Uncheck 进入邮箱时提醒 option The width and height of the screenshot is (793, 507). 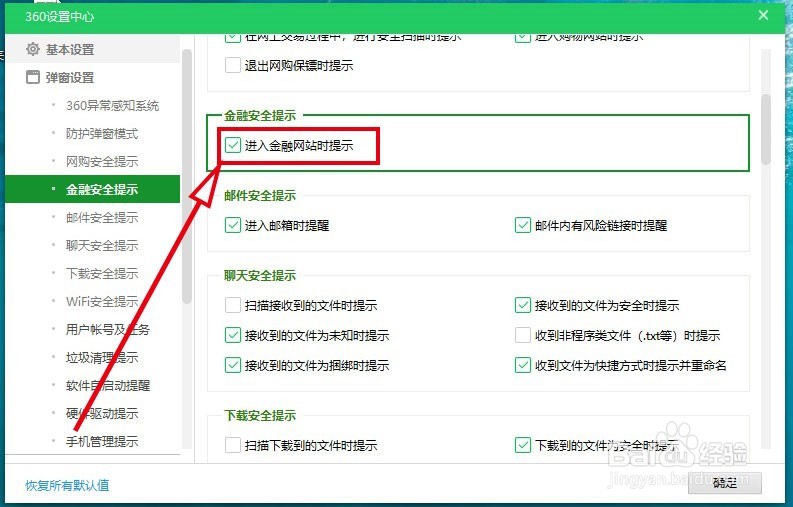click(233, 225)
